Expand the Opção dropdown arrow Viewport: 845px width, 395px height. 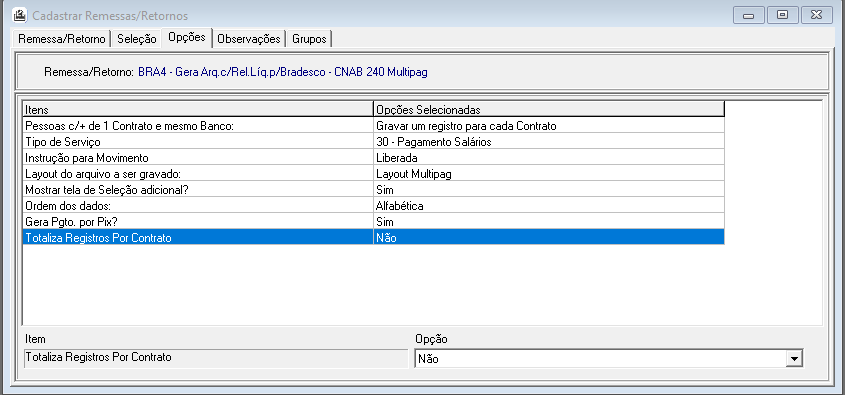coord(793,358)
